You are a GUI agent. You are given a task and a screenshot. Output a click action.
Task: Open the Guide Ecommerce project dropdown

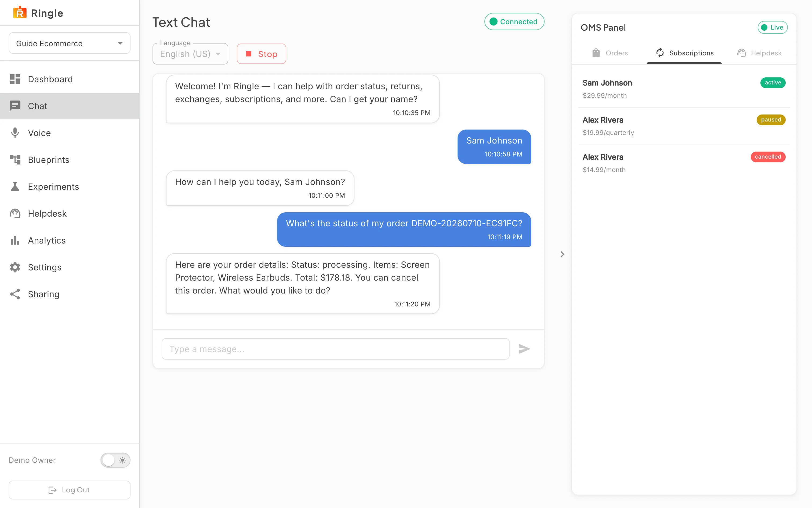[70, 43]
